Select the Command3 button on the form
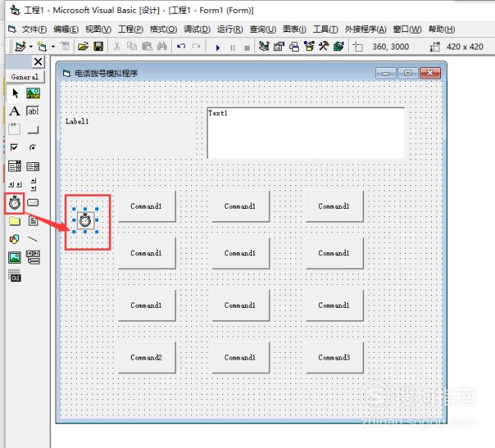The height and width of the screenshot is (448, 495). pyautogui.click(x=334, y=357)
